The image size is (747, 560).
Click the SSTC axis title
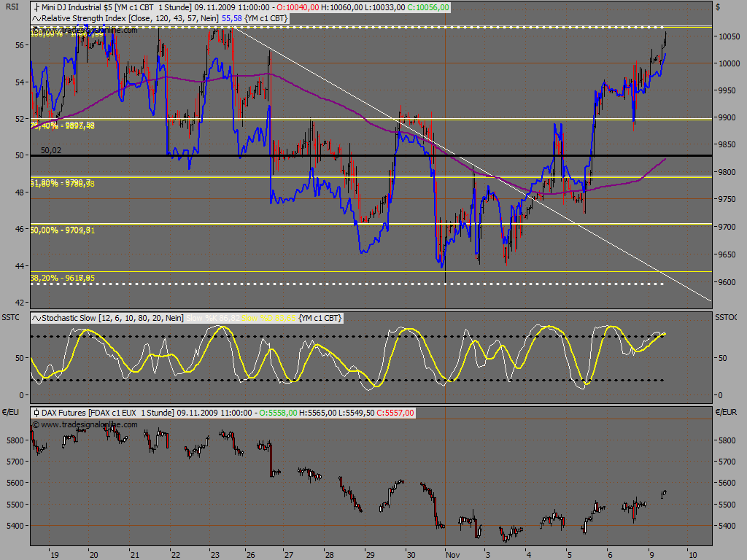(x=11, y=318)
